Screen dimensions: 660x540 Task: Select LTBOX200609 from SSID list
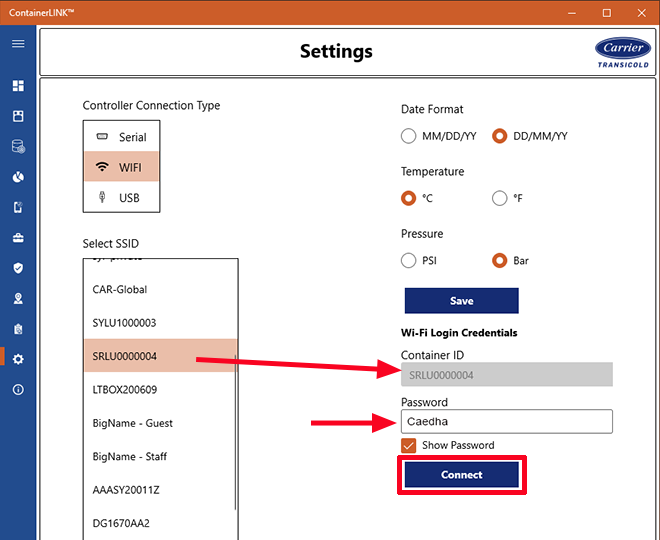pos(161,389)
